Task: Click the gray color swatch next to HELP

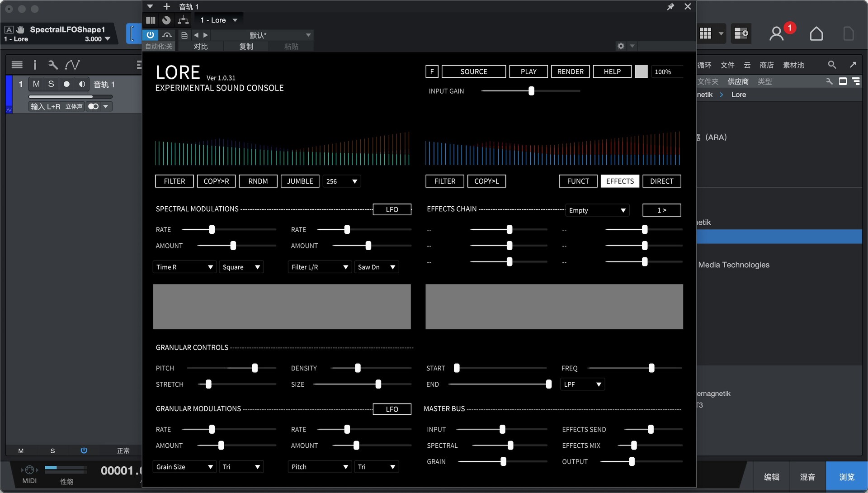Action: [x=641, y=71]
